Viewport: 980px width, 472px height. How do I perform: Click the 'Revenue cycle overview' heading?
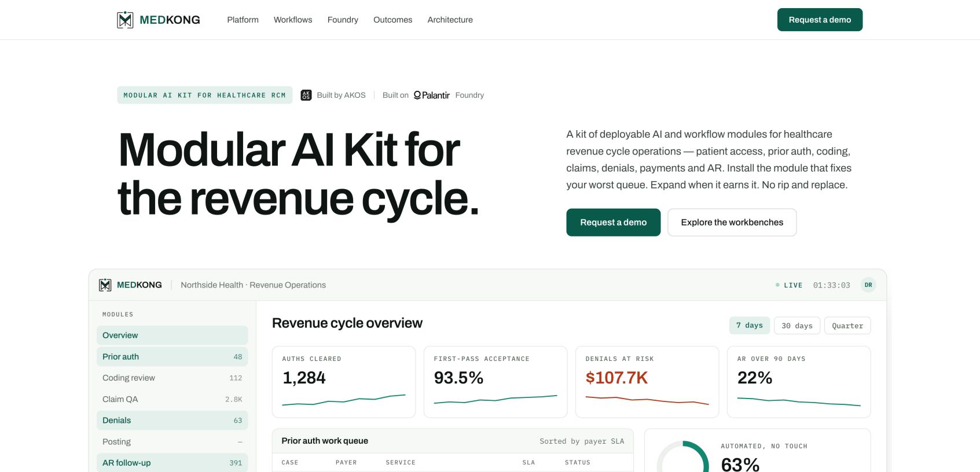point(347,323)
